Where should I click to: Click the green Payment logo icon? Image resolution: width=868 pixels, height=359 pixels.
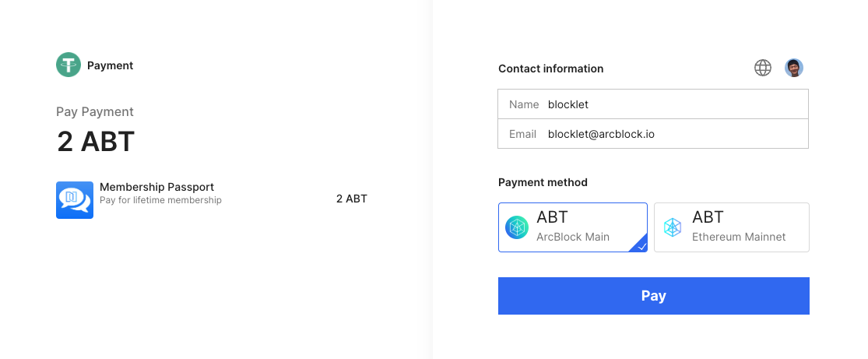click(69, 65)
